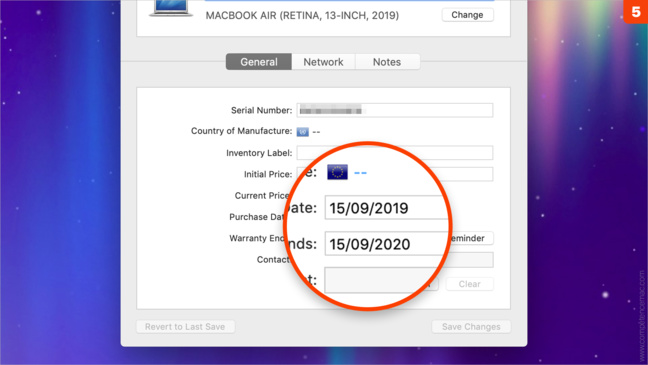Click the Serial Number input field
648x365 pixels.
[395, 110]
